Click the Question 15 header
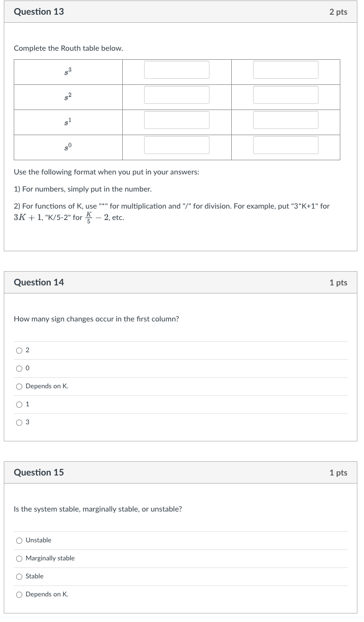This screenshot has width=364, height=622. point(39,472)
